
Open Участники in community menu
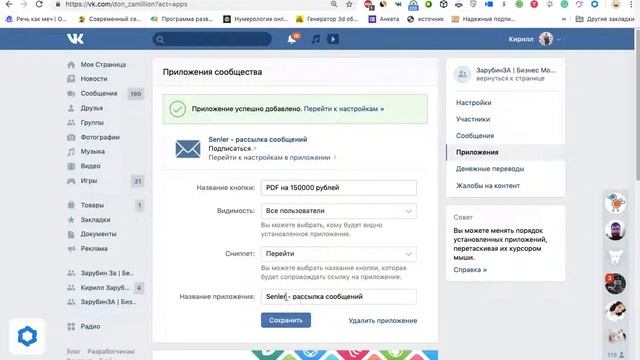coord(473,119)
